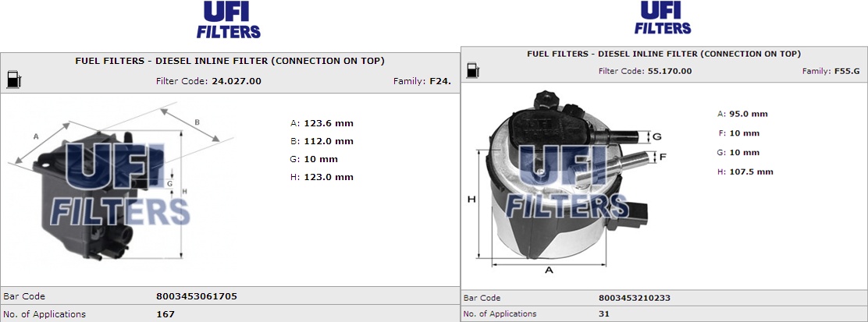
Task: Click the left panel Fuel Filters heading
Action: click(229, 61)
